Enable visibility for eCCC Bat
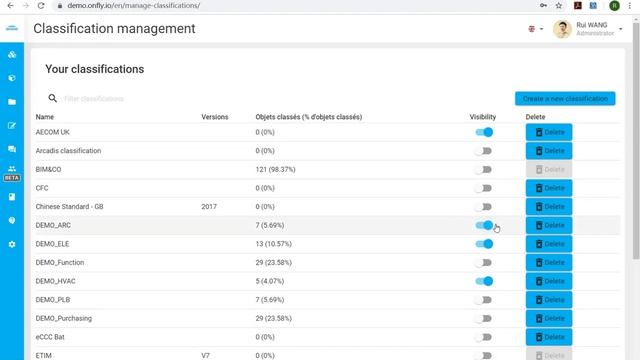The image size is (640, 360). point(484,337)
